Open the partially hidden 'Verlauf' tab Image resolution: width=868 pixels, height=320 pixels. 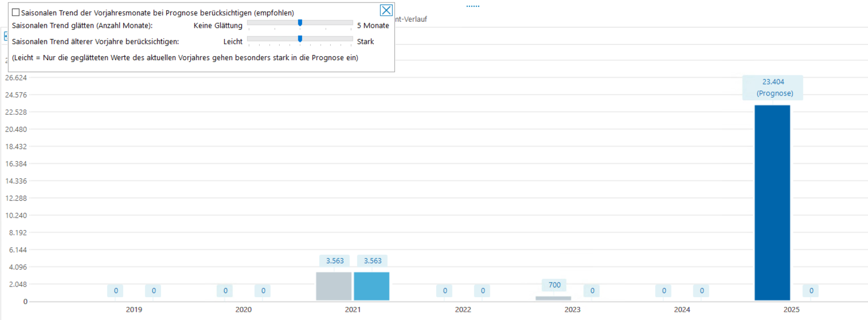(412, 19)
